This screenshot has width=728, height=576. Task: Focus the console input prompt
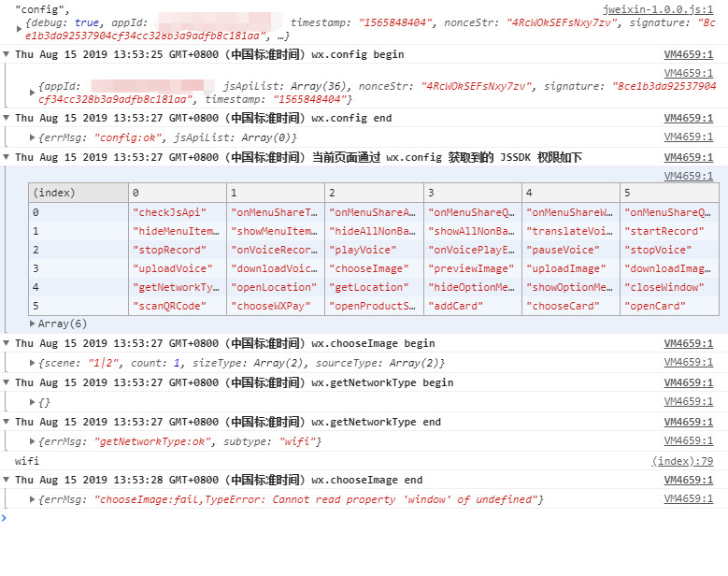(x=364, y=517)
